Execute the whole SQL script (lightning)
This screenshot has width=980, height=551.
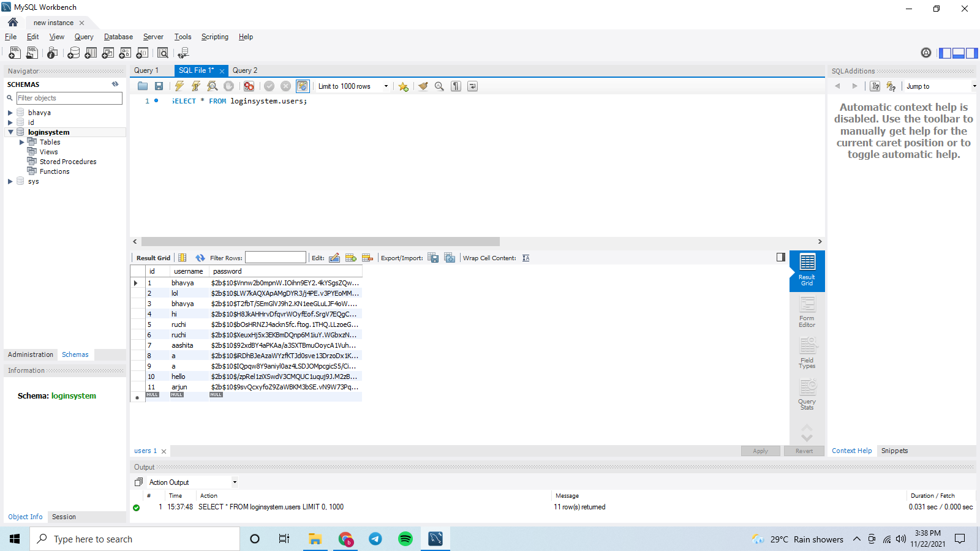pos(179,86)
